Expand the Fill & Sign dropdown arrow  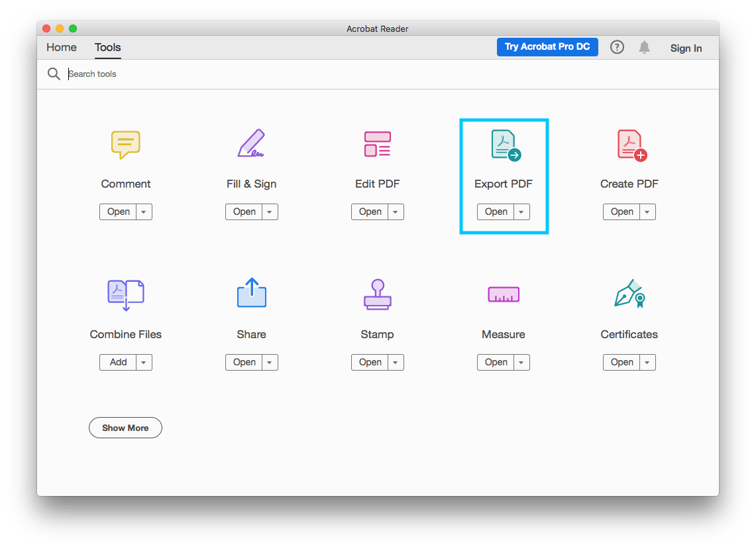[270, 212]
